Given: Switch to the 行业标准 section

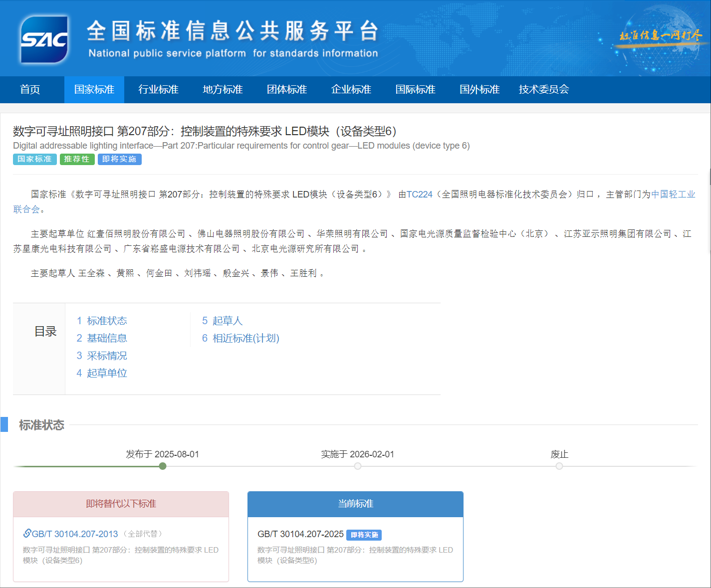Looking at the screenshot, I should [158, 89].
